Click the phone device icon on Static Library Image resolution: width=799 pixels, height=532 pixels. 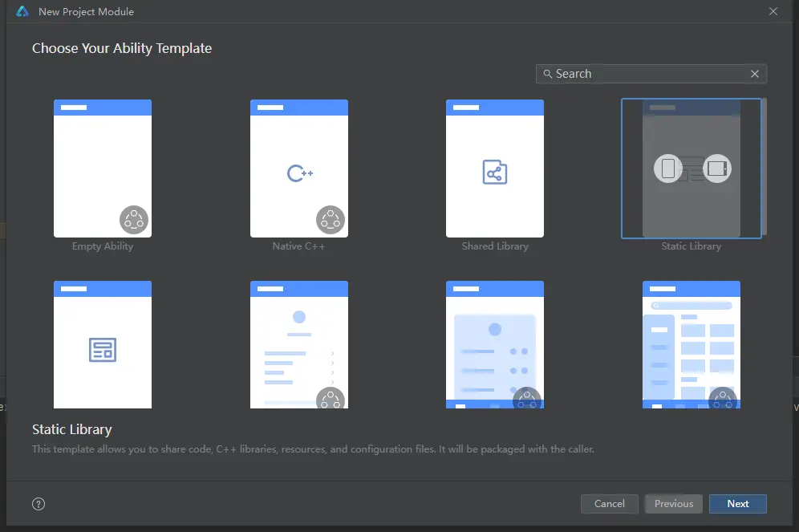tap(668, 169)
